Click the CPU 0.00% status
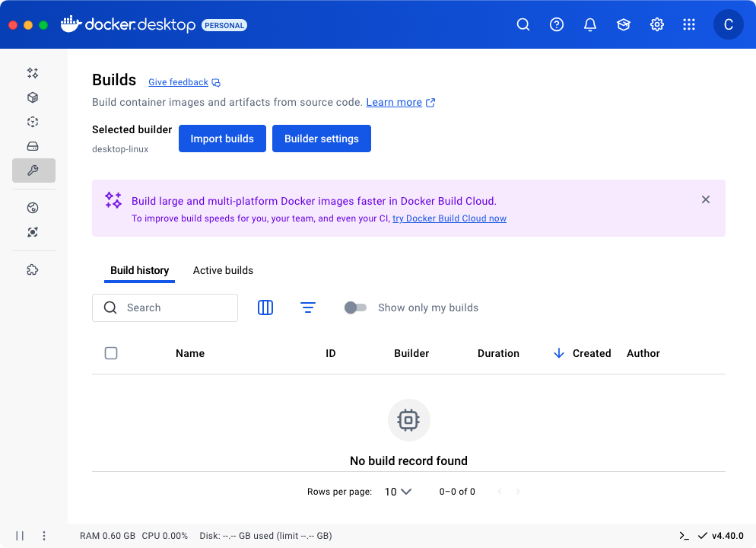Screen dimensions: 756x548 (x=164, y=536)
